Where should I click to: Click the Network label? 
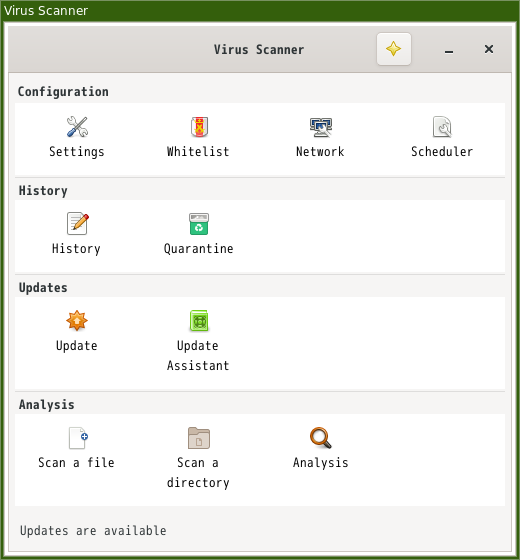[x=320, y=151]
